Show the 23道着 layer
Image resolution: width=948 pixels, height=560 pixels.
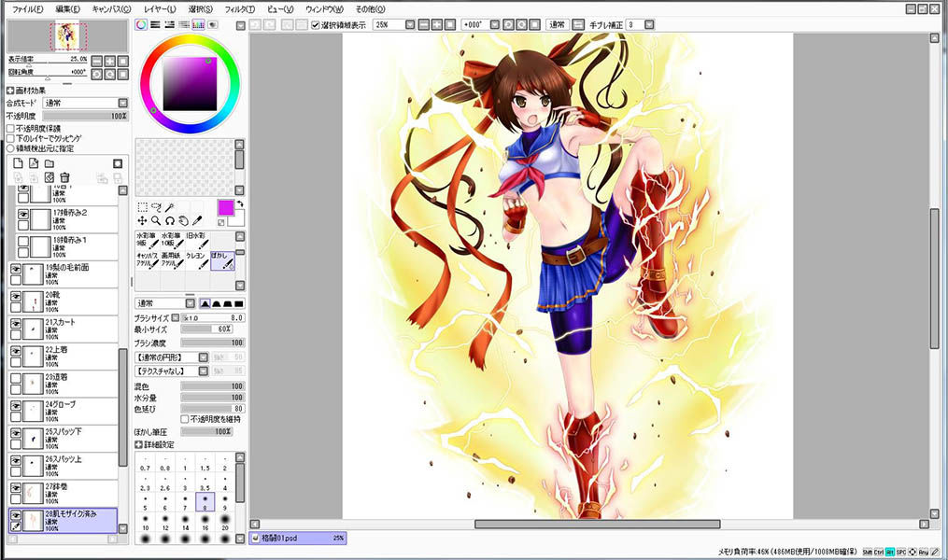click(16, 378)
